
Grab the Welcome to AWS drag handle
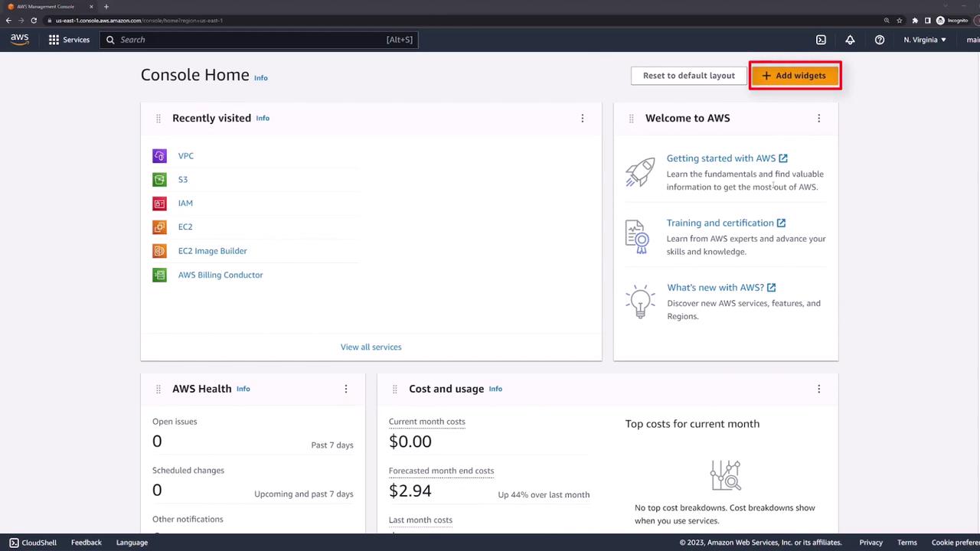[x=632, y=119]
